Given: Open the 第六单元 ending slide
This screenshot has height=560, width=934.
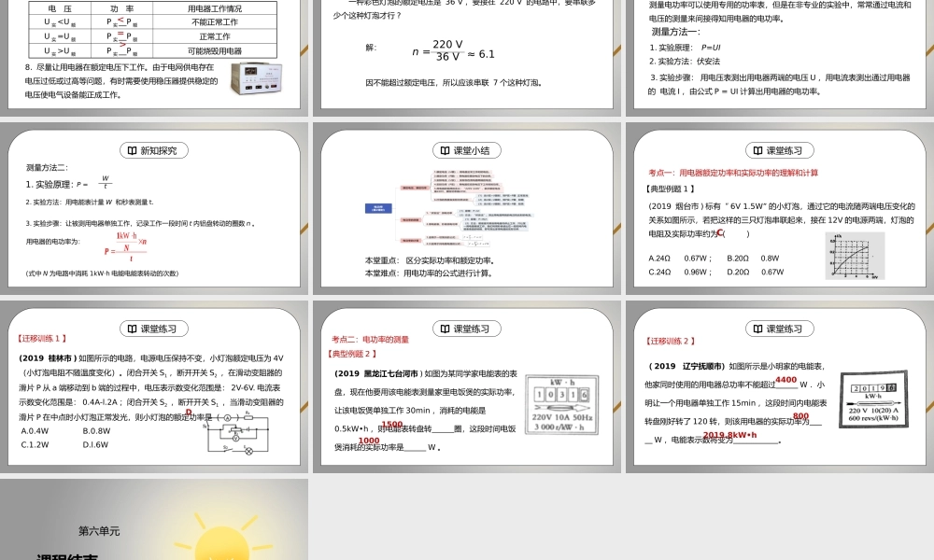Looking at the screenshot, I should [x=154, y=520].
